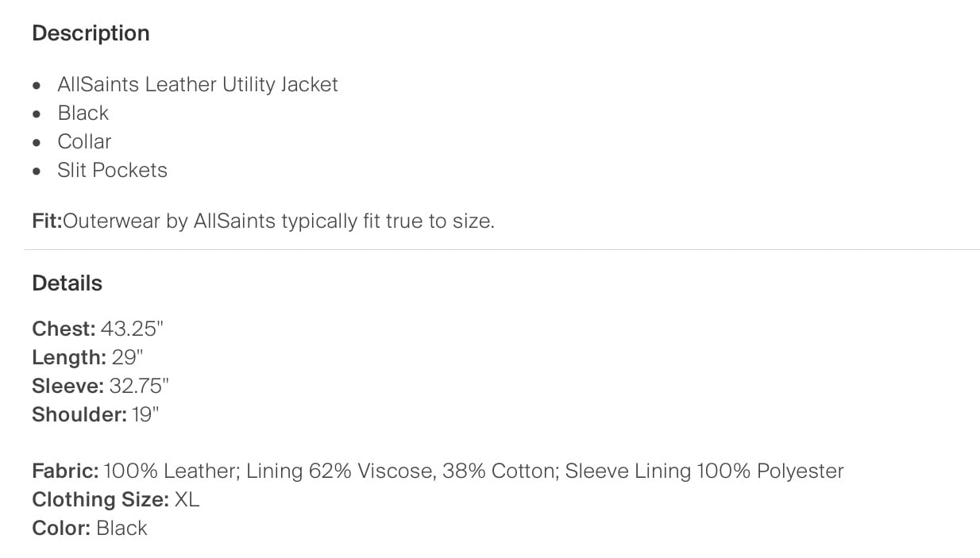Click the Color: Black line

click(90, 528)
